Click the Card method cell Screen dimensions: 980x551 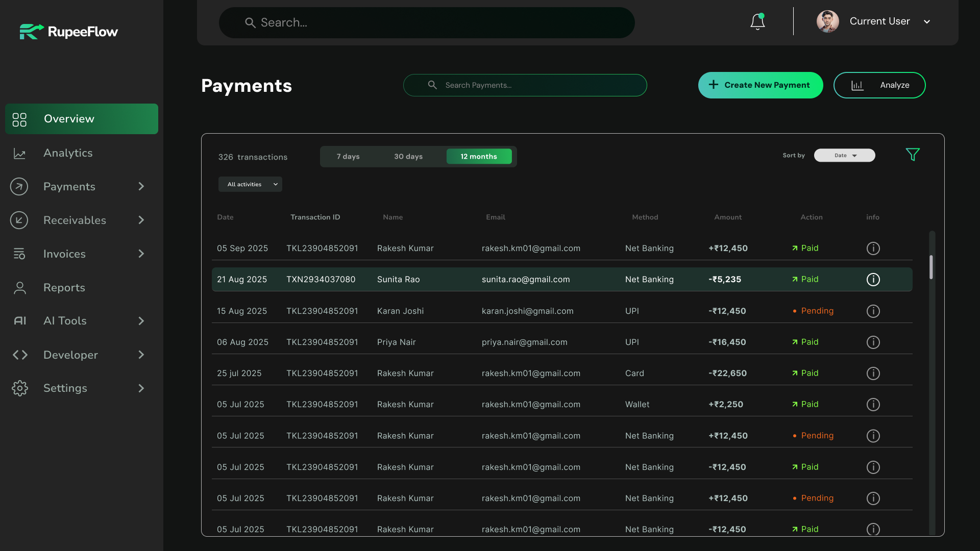(634, 373)
